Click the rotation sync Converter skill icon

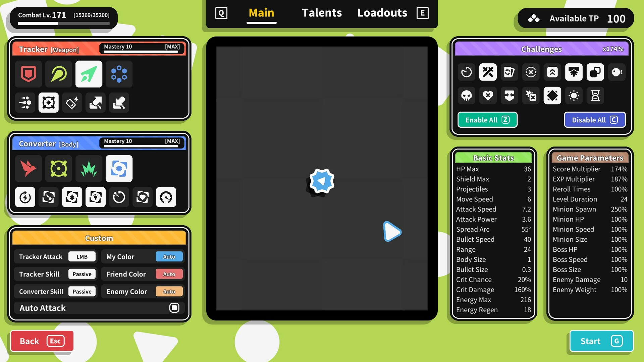coord(49,197)
